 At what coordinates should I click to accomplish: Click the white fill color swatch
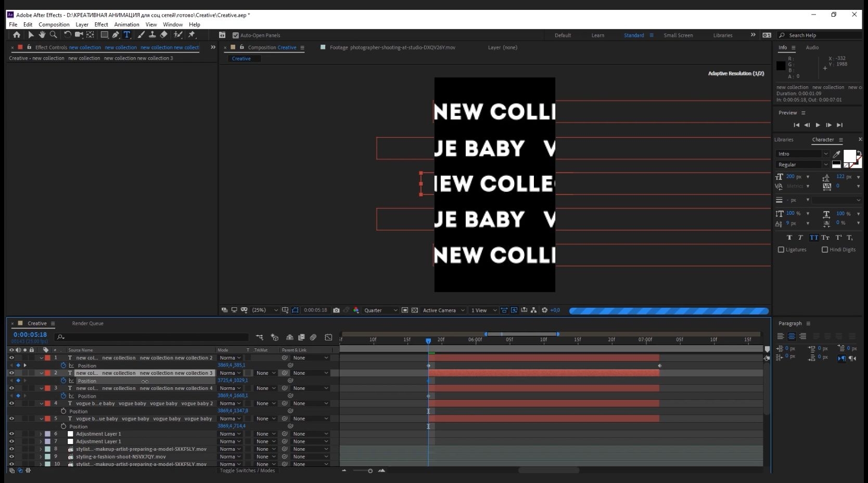(849, 155)
